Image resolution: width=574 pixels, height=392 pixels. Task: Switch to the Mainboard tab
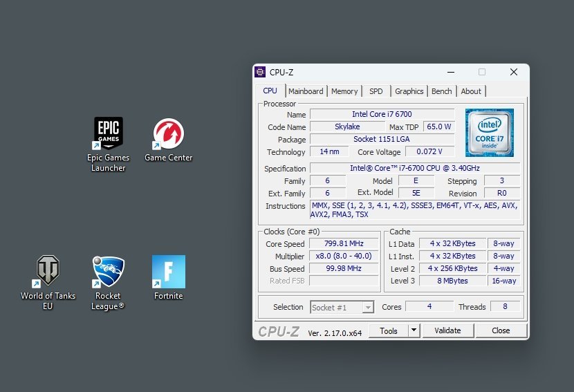[x=306, y=91]
